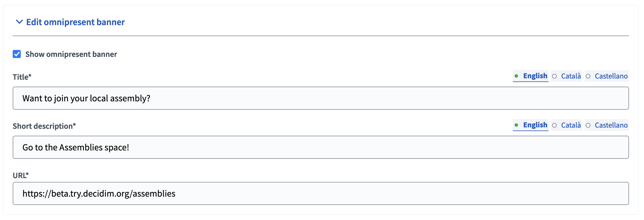Click the checkmark icon inside the banner checkbox
644x220 pixels.
click(17, 54)
